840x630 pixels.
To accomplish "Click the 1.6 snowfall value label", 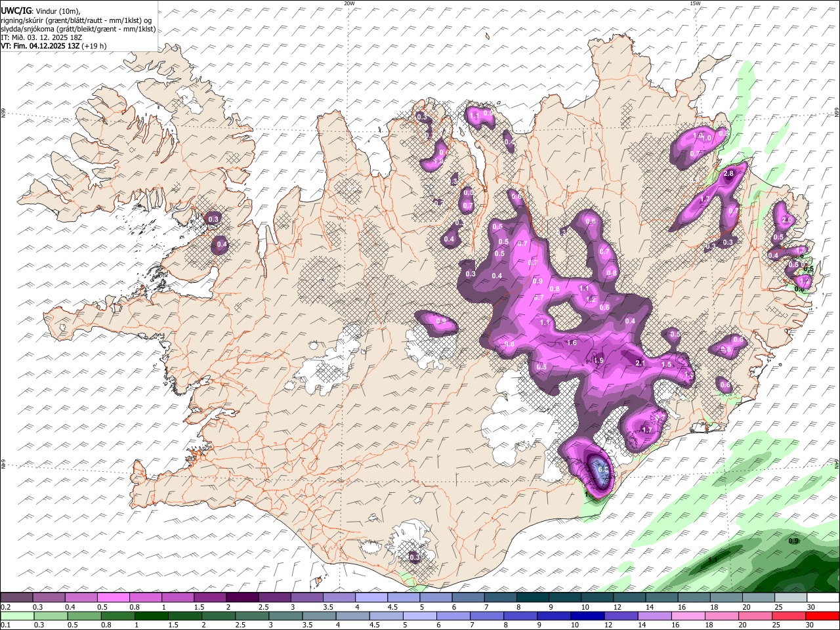I will pyautogui.click(x=572, y=343).
